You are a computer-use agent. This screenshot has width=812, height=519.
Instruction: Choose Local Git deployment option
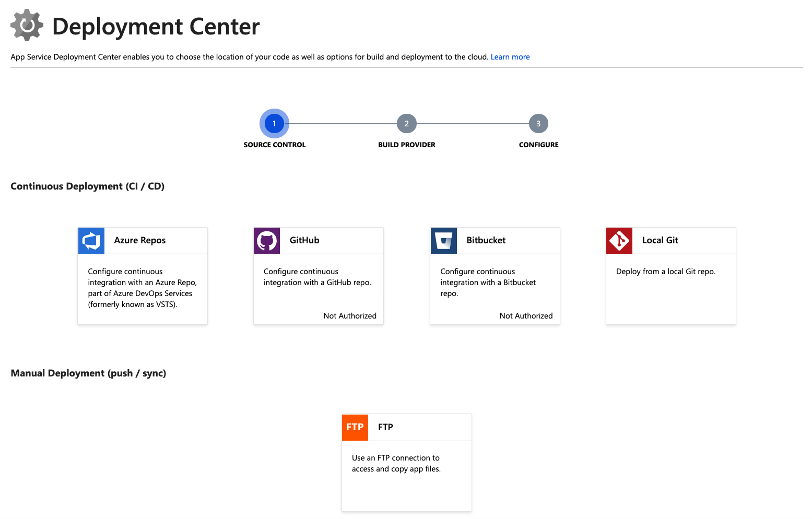[x=670, y=276]
